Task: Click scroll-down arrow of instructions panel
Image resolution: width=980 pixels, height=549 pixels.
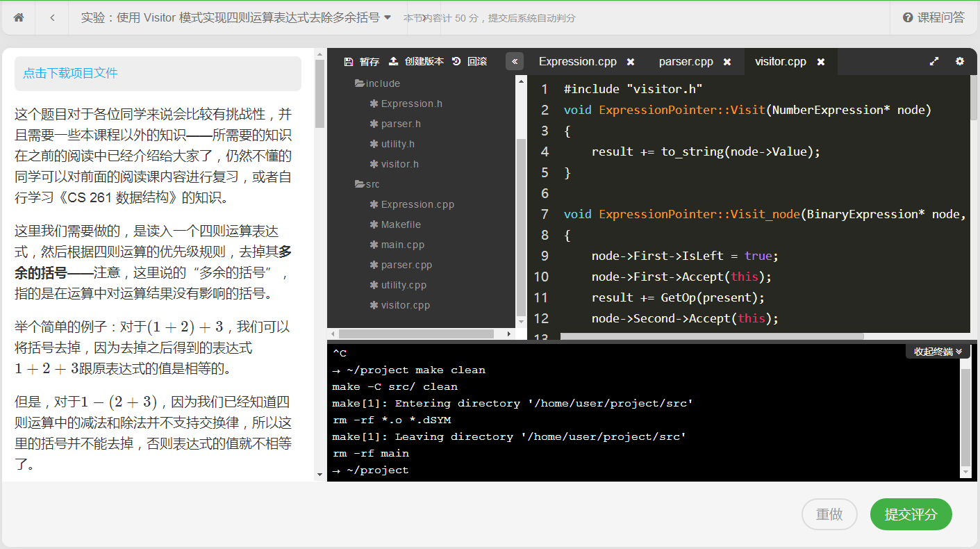Action: (x=319, y=475)
